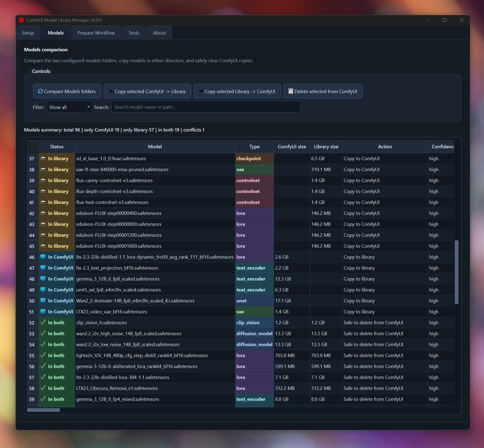Viewport: 484px width, 448px height.
Task: Sort by the Status column header
Action: coord(57,147)
